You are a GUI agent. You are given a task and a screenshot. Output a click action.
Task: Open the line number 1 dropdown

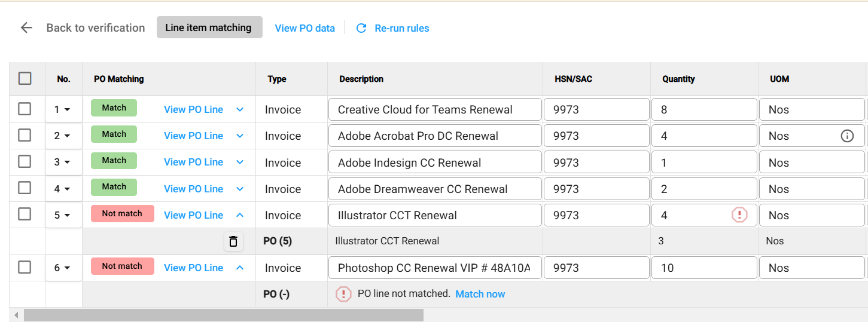click(x=63, y=110)
